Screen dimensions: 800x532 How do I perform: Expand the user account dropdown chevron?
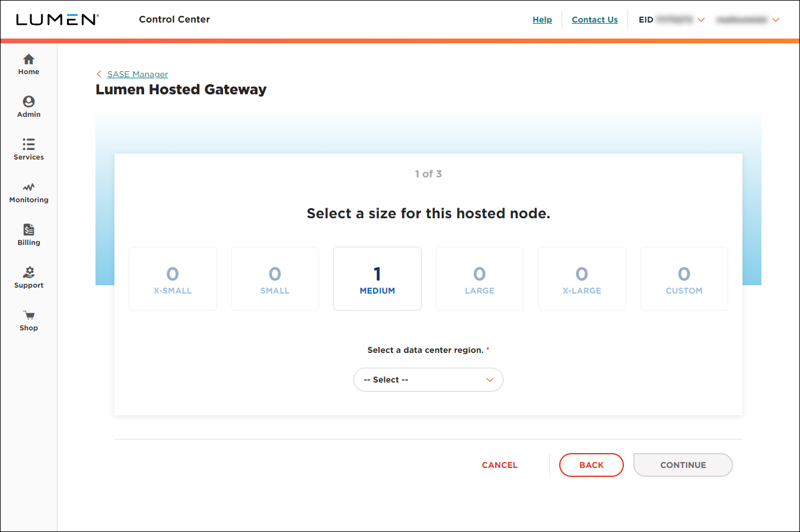(x=776, y=20)
